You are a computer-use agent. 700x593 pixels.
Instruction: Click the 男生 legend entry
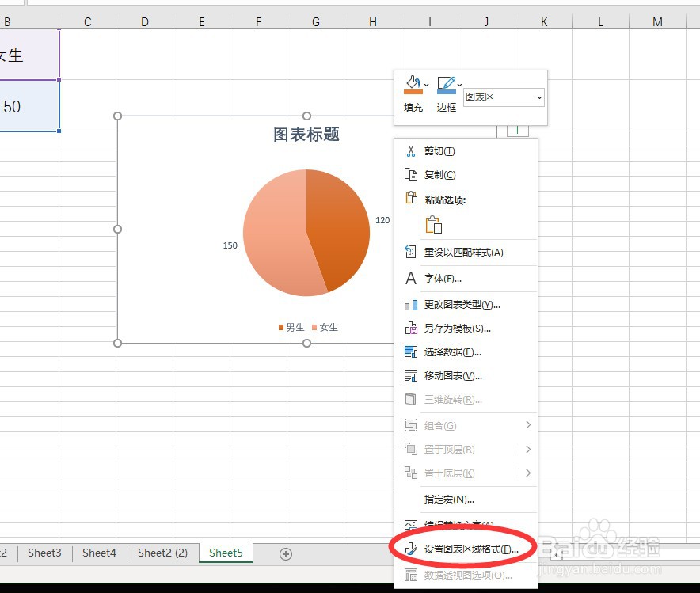(291, 327)
